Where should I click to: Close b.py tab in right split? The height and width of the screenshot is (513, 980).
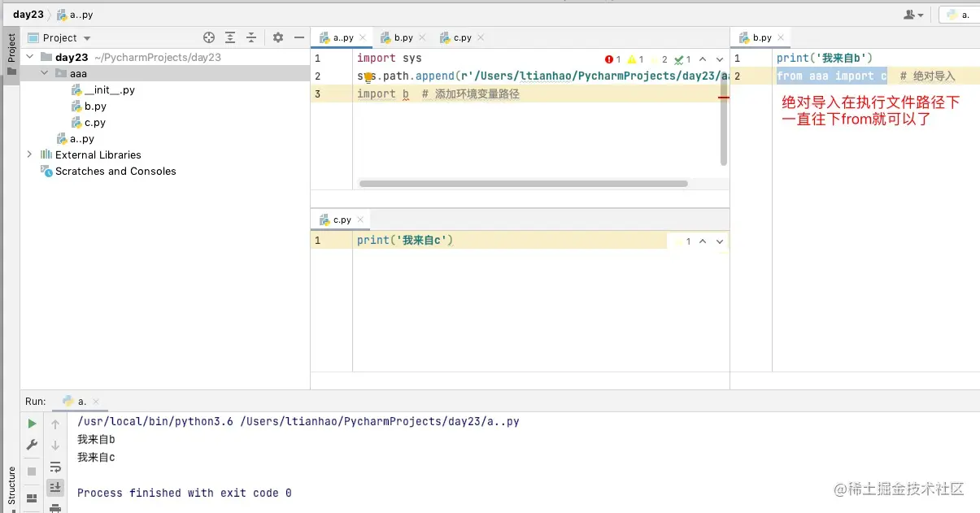click(x=781, y=37)
